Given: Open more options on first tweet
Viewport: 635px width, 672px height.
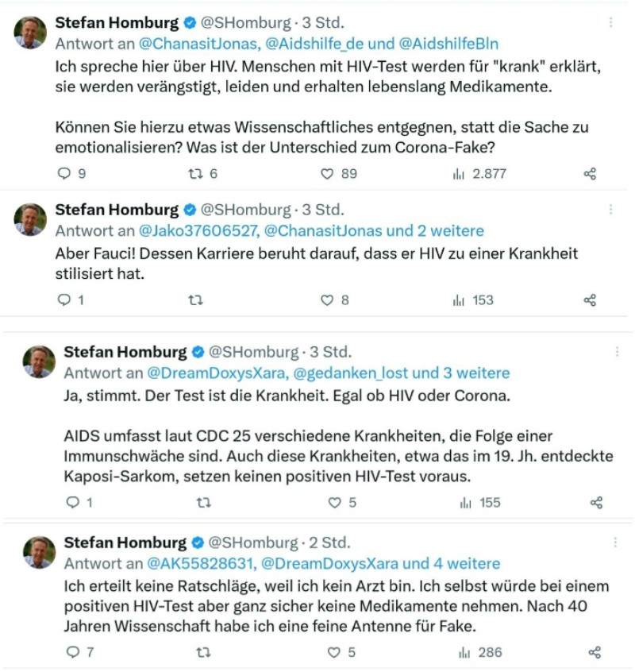Looking at the screenshot, I should click(x=610, y=22).
